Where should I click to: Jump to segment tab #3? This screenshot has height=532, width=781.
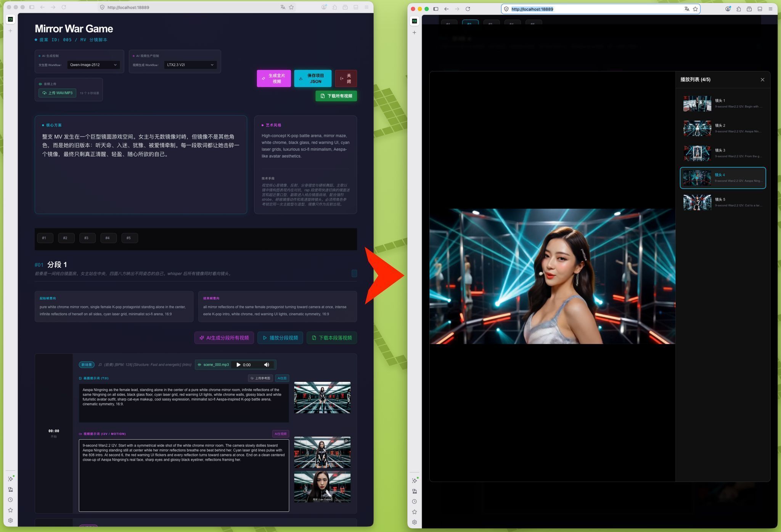click(87, 238)
